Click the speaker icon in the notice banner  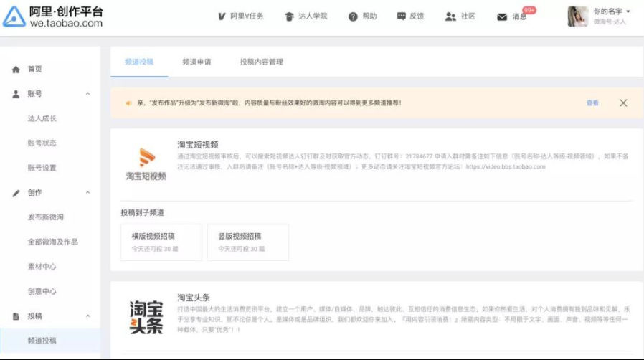pos(128,103)
